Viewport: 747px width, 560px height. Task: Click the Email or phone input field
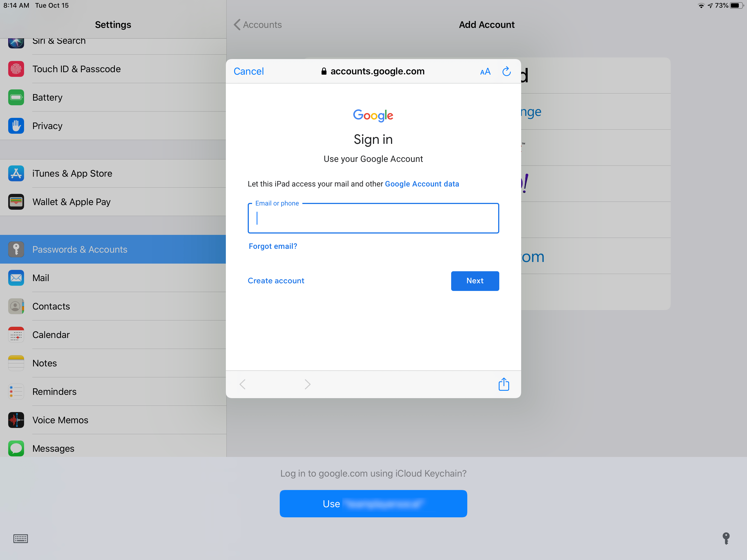point(373,218)
